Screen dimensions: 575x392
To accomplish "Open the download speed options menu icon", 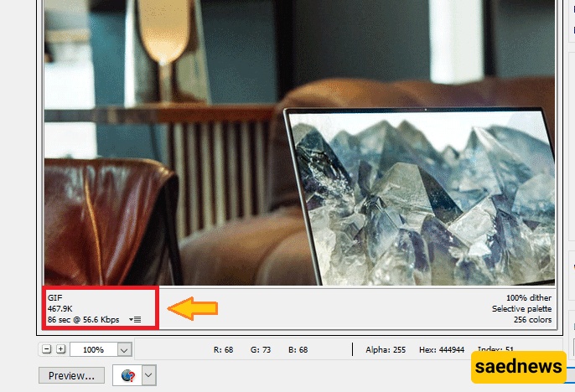I will (x=136, y=320).
